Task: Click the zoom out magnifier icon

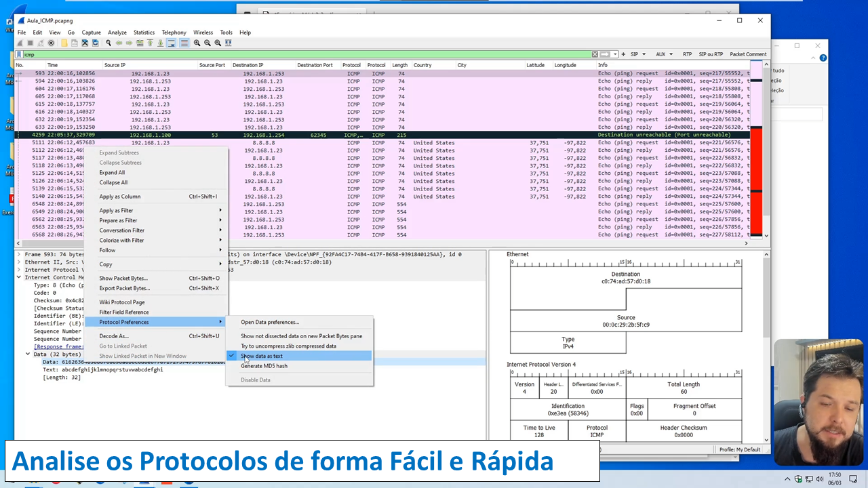Action: (x=207, y=43)
